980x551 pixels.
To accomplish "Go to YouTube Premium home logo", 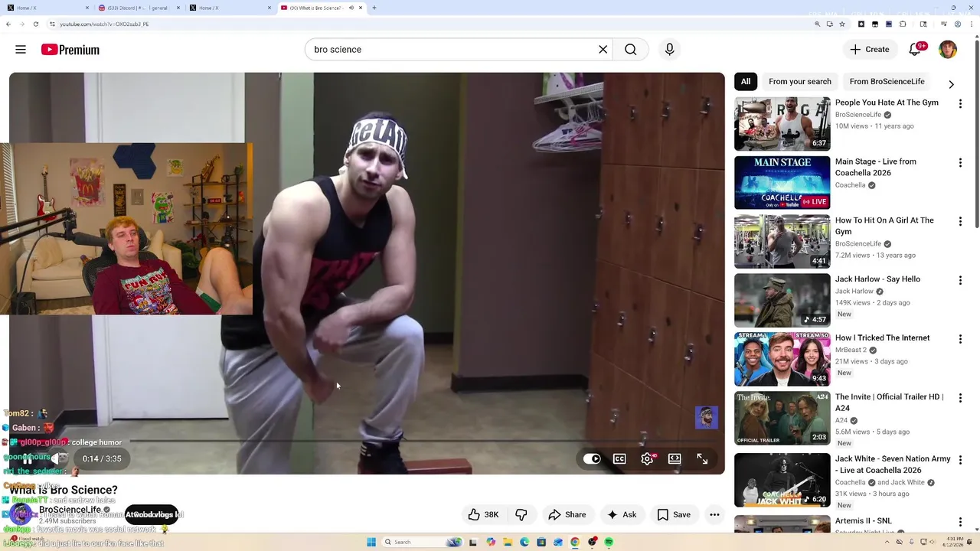I will [70, 50].
